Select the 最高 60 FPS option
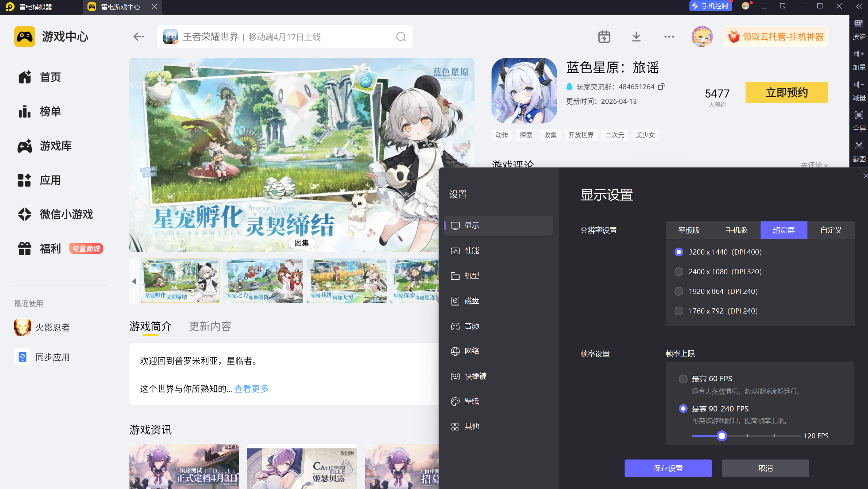 683,379
